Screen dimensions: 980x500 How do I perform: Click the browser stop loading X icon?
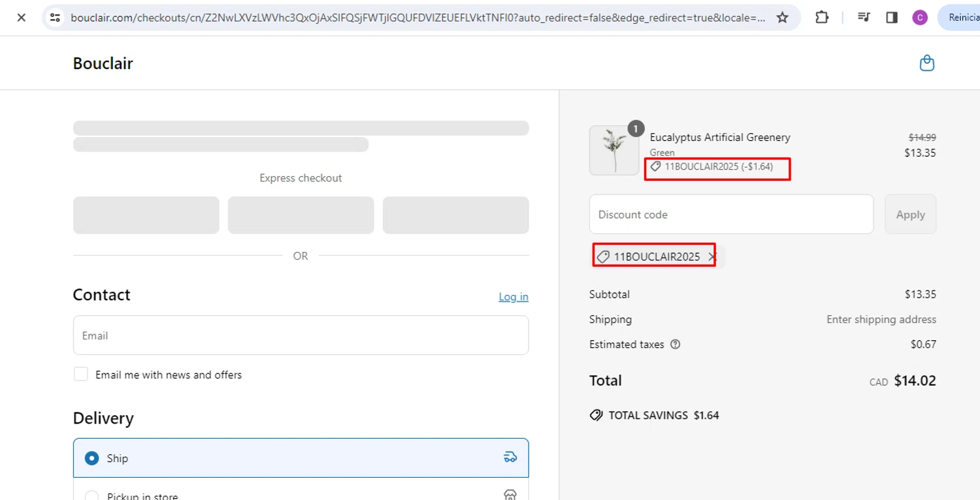pyautogui.click(x=22, y=18)
